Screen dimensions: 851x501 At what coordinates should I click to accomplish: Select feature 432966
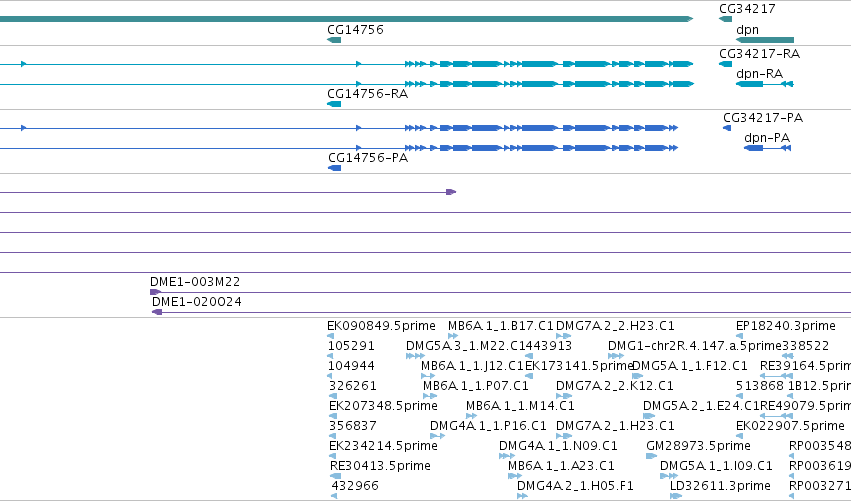(355, 486)
